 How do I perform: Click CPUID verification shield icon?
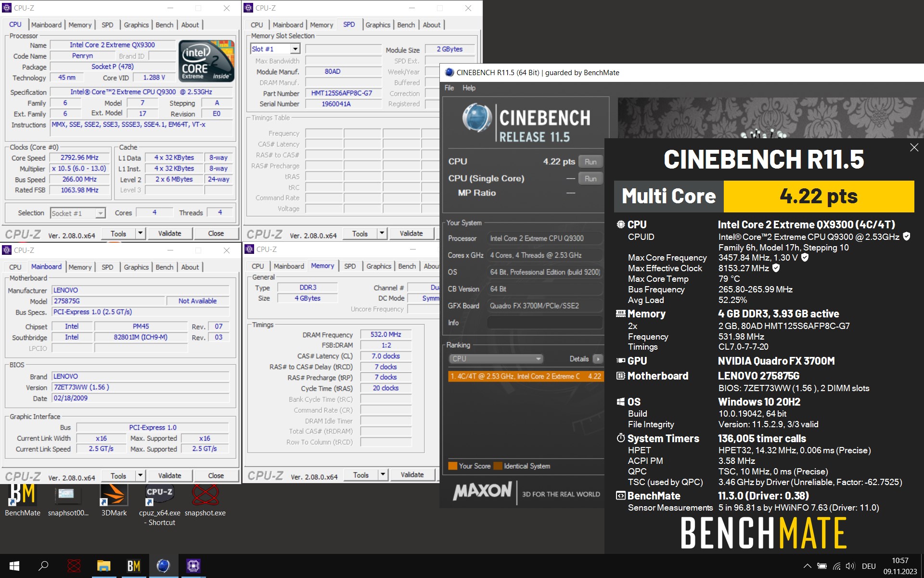tap(907, 236)
